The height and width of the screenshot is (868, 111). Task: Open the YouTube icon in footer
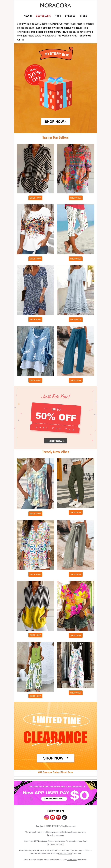point(52,817)
